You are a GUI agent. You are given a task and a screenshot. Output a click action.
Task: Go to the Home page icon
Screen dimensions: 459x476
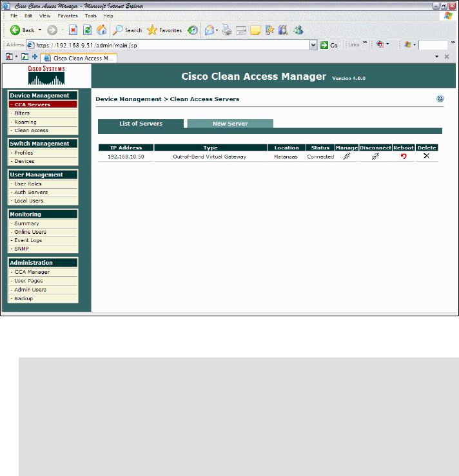[102, 30]
